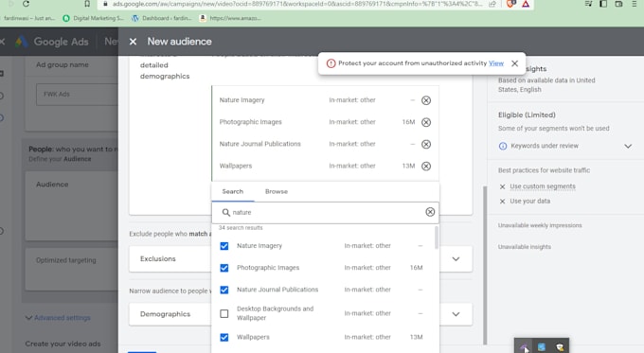Check Desktop Backgrounds and Wallpaper checkbox
Viewport: 644px width, 353px height.
pos(224,313)
